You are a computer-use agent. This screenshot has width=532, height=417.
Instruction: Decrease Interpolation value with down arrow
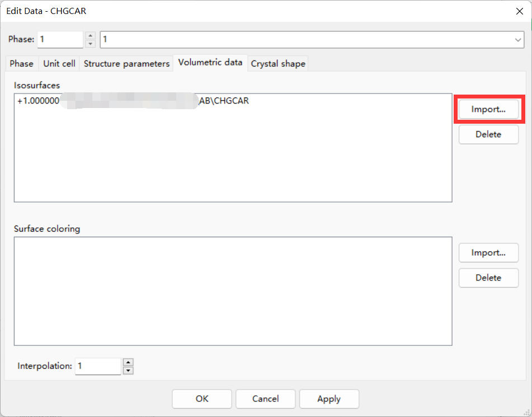point(128,370)
